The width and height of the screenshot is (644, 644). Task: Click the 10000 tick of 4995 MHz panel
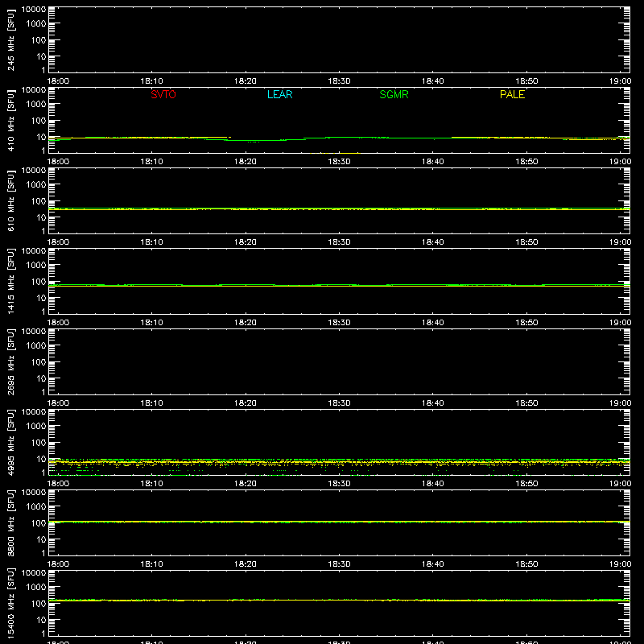(34, 412)
